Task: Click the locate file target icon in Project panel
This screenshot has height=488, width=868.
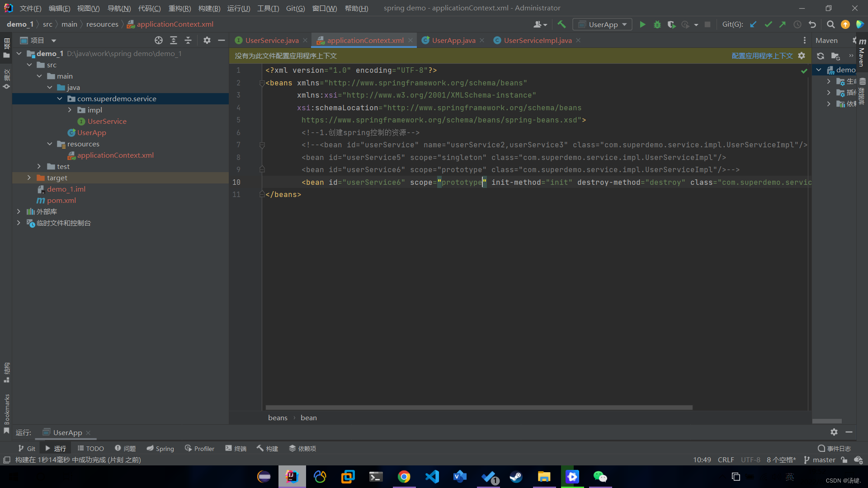Action: tap(158, 40)
